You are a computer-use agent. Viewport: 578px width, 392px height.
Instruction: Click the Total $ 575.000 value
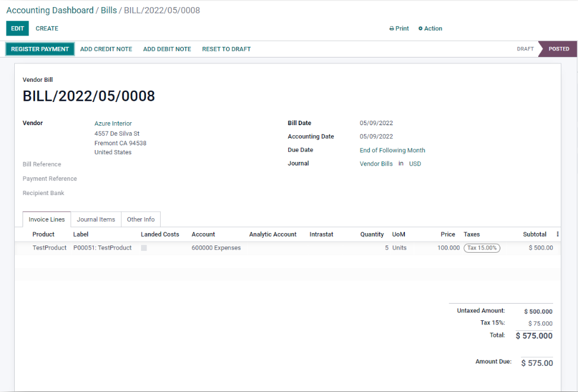534,336
